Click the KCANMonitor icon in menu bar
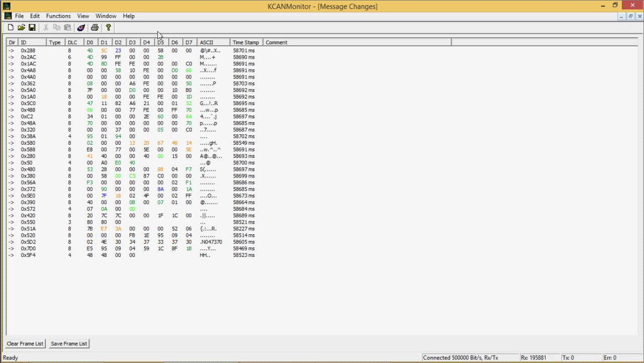644x363 pixels. 8,16
